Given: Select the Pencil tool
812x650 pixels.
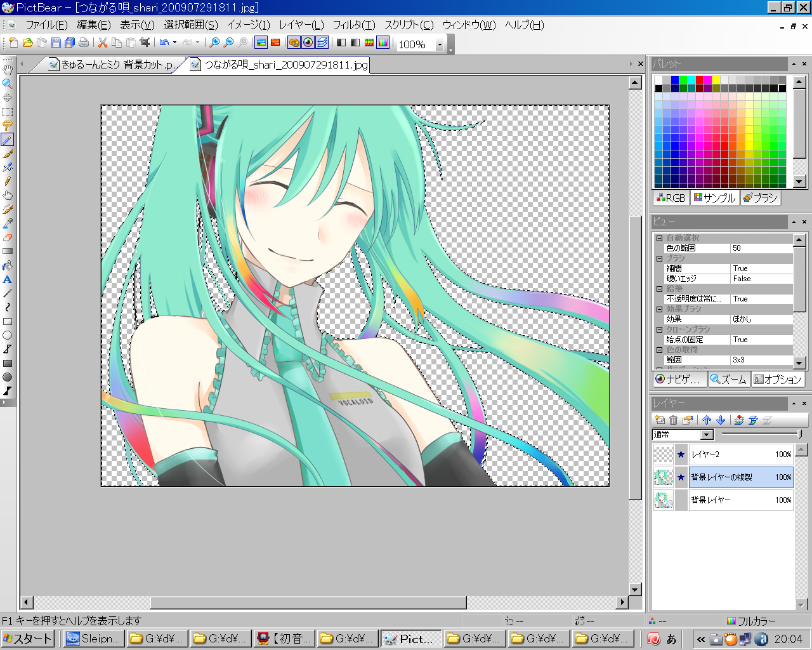Looking at the screenshot, I should pyautogui.click(x=8, y=182).
